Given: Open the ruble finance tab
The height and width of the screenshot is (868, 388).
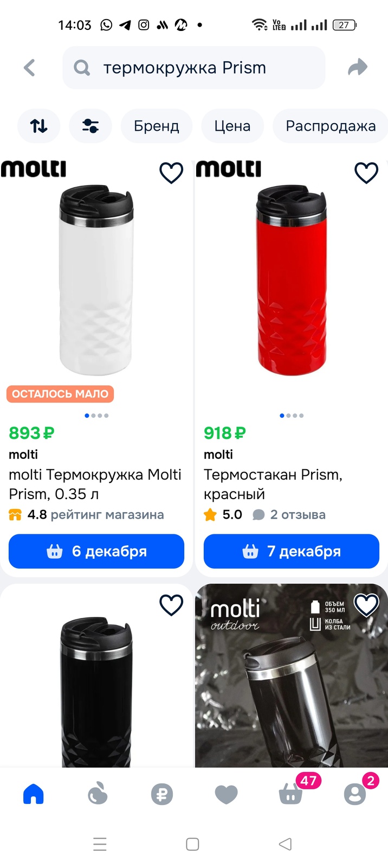Looking at the screenshot, I should [x=161, y=795].
